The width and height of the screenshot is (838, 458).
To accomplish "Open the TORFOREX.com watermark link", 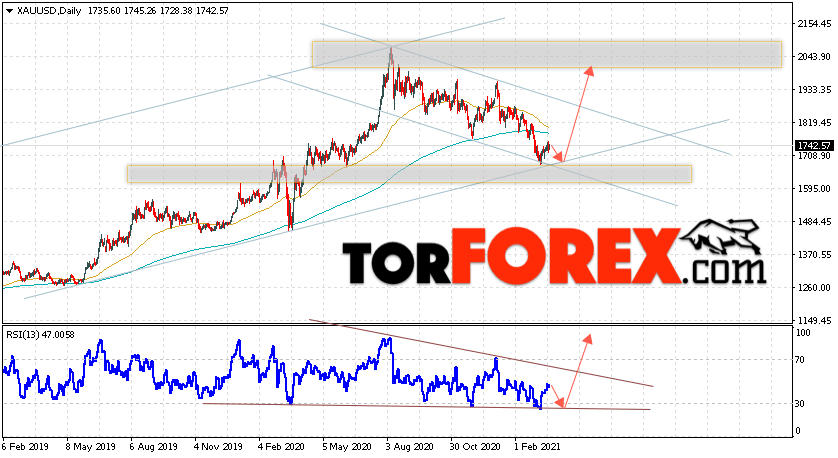I will tap(554, 257).
